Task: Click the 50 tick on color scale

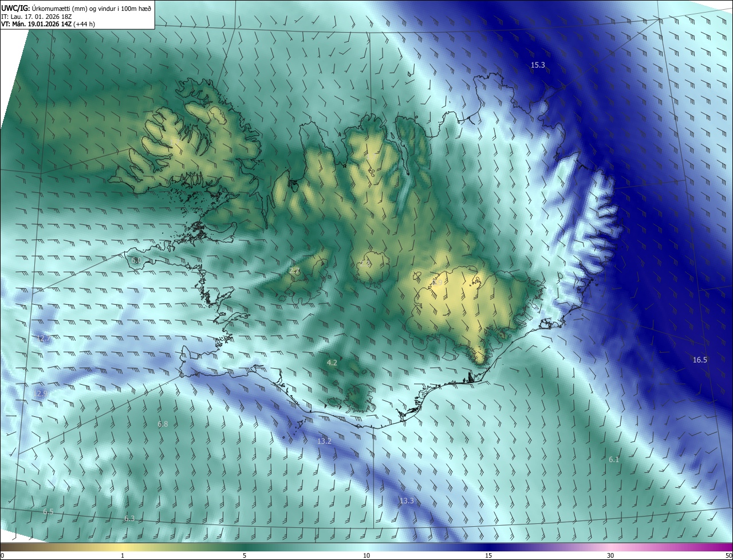Action: (728, 555)
